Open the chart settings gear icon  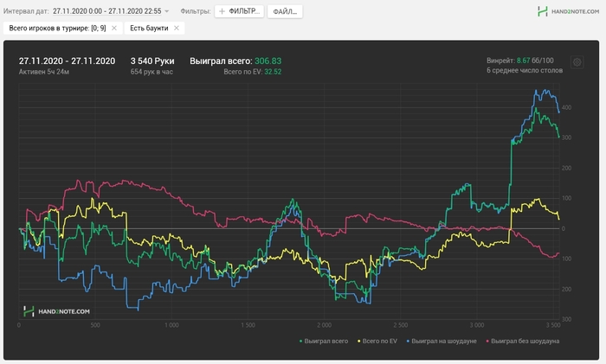point(577,62)
